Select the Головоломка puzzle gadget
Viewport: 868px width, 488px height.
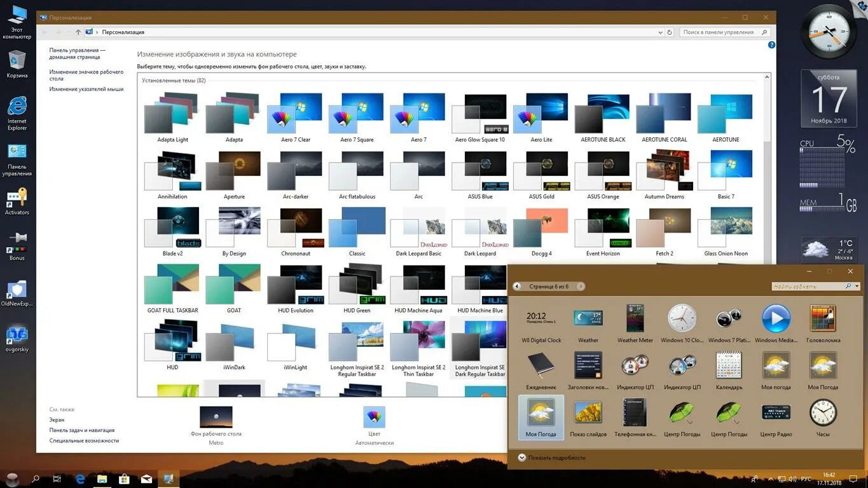click(x=823, y=324)
